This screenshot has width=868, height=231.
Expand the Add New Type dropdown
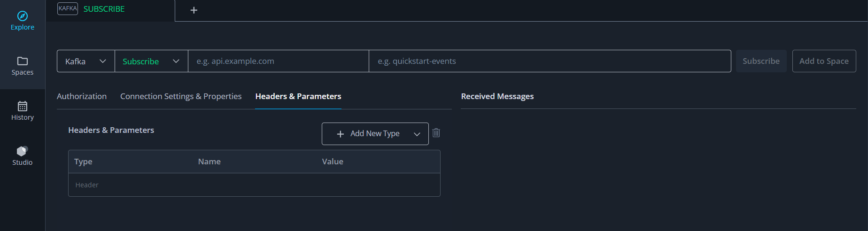(x=417, y=134)
